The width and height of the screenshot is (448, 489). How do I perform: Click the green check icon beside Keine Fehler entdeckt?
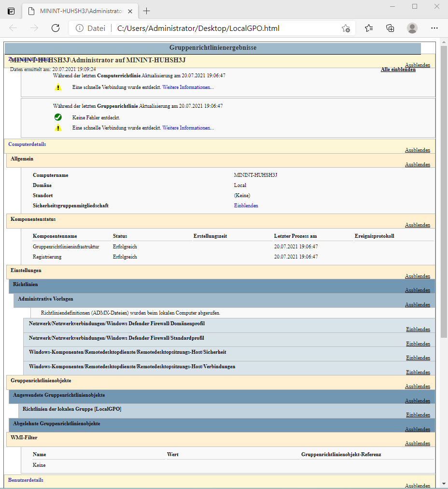58,117
